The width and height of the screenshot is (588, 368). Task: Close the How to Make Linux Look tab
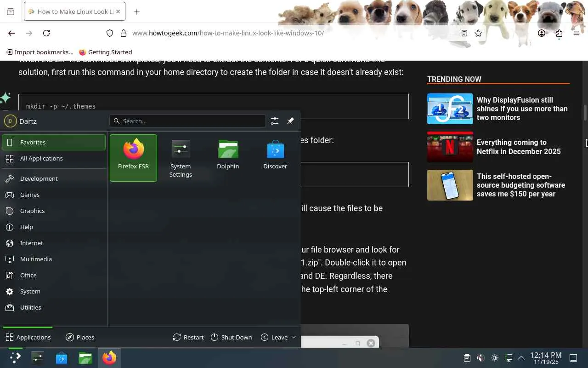(118, 11)
